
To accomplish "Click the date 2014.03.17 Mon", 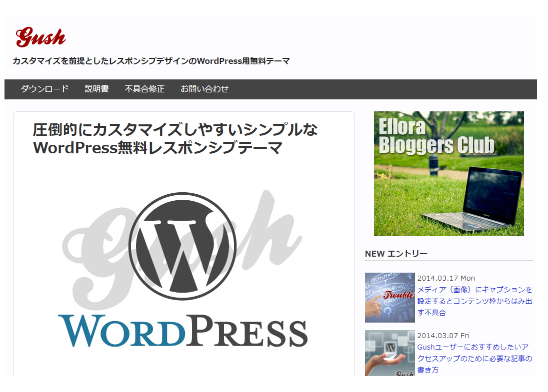I will [x=446, y=278].
